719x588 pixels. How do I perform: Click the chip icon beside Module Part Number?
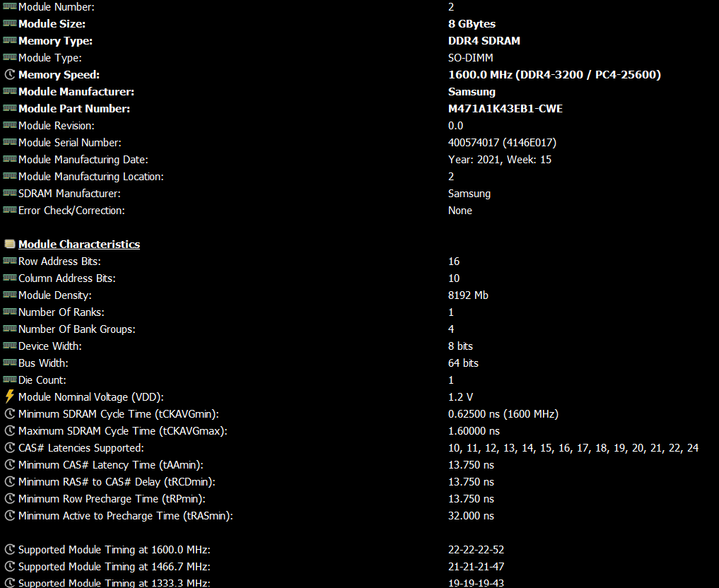(x=10, y=108)
